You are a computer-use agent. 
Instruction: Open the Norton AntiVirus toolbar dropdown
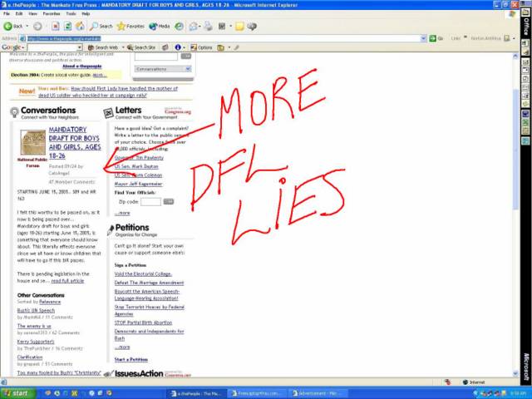click(515, 38)
